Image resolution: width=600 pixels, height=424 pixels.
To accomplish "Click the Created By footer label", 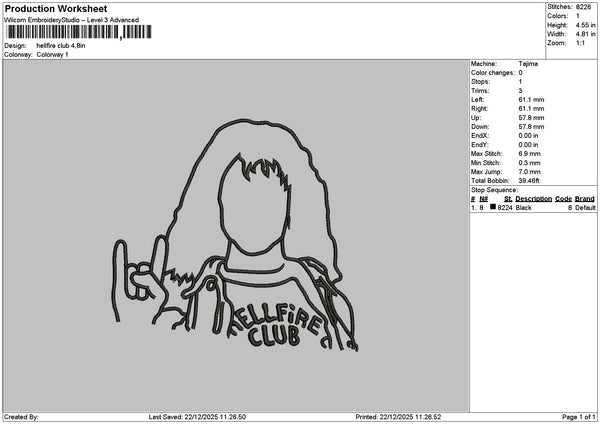I will (x=21, y=417).
